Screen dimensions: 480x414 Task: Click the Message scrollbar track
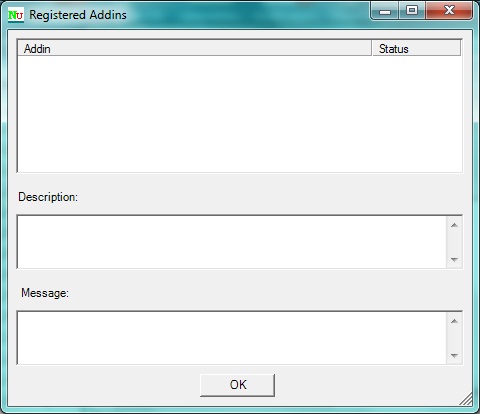(454, 338)
